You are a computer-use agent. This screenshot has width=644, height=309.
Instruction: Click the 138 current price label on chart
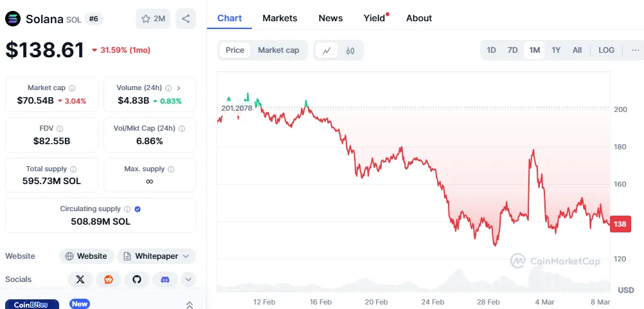coord(620,224)
